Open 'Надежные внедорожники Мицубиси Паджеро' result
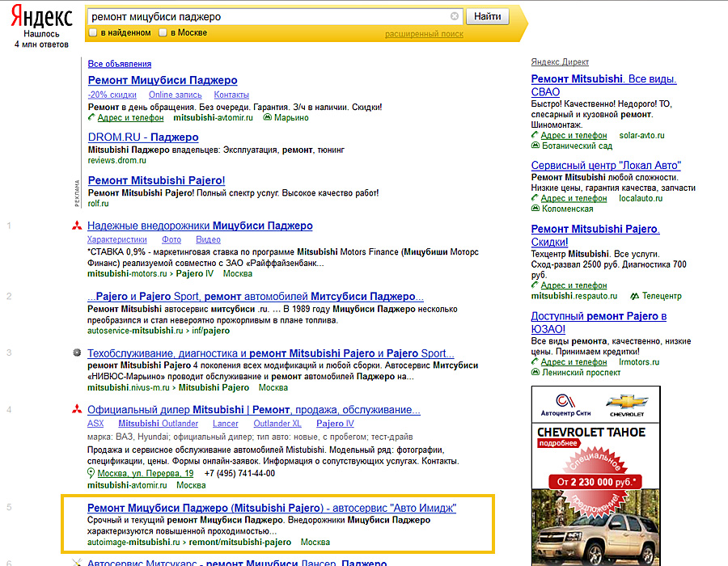The width and height of the screenshot is (728, 566). pyautogui.click(x=200, y=226)
